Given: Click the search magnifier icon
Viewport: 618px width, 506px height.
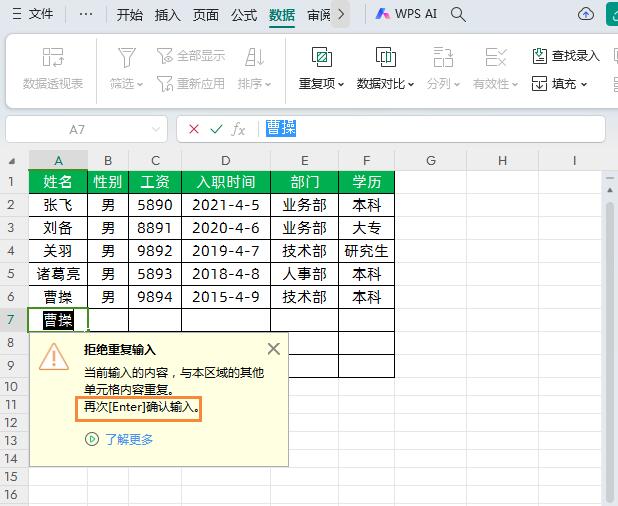Looking at the screenshot, I should click(x=458, y=15).
